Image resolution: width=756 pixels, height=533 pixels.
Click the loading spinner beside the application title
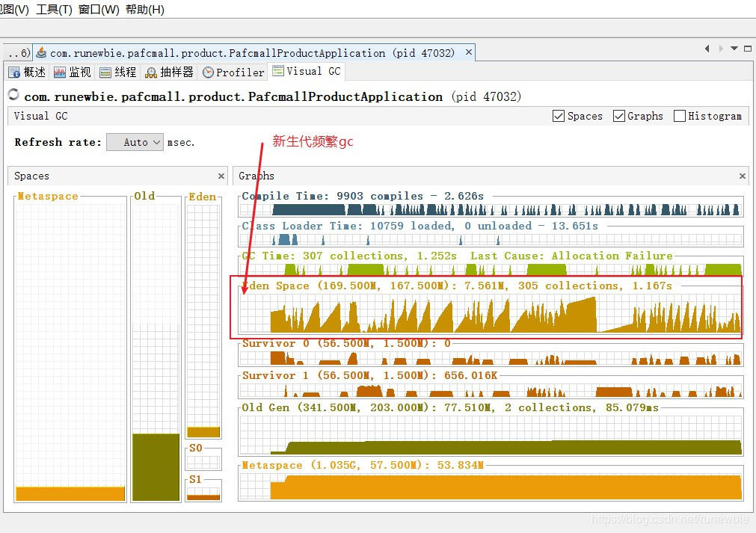coord(13,94)
